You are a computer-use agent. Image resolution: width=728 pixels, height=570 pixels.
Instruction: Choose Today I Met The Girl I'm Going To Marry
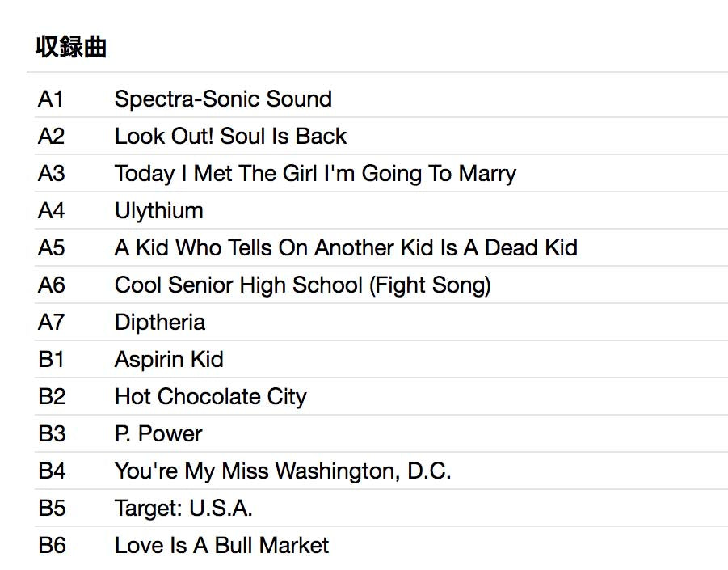click(315, 173)
